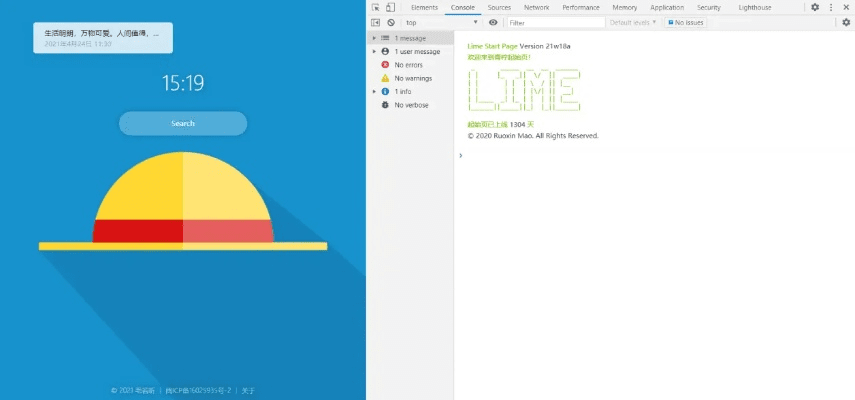Image resolution: width=855 pixels, height=400 pixels.
Task: Select the No warnings filter
Action: pos(410,78)
